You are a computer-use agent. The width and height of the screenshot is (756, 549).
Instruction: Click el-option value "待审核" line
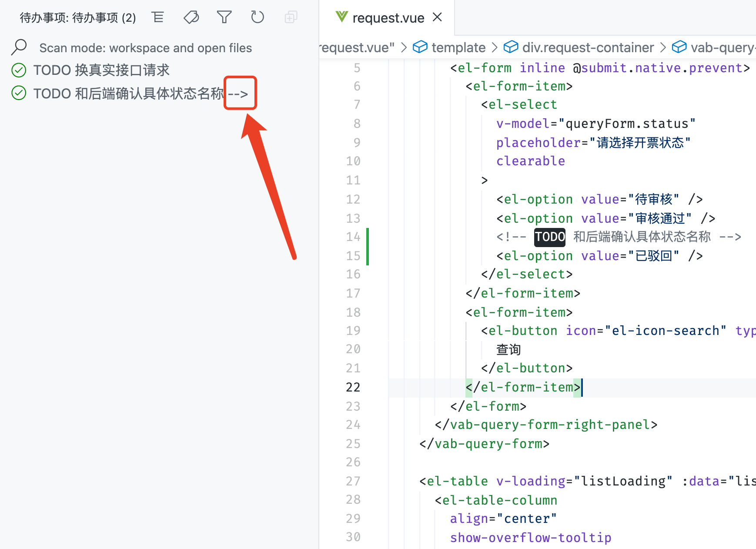600,199
